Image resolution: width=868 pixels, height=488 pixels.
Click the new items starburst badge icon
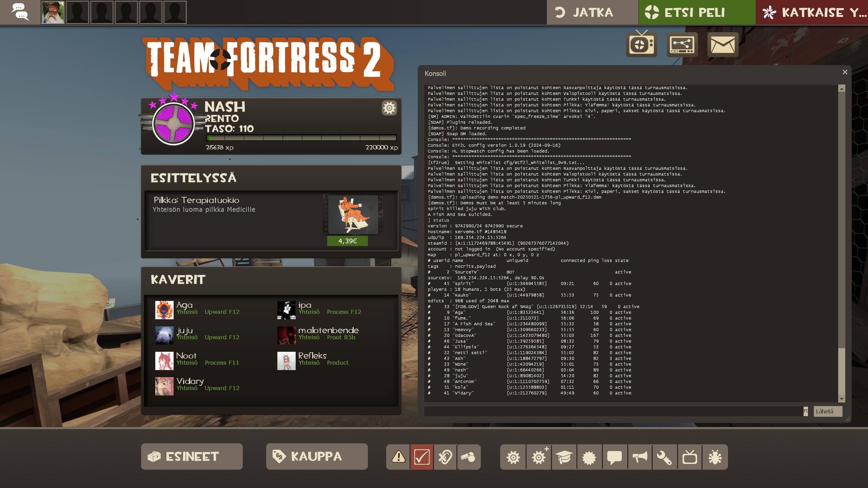coord(589,457)
